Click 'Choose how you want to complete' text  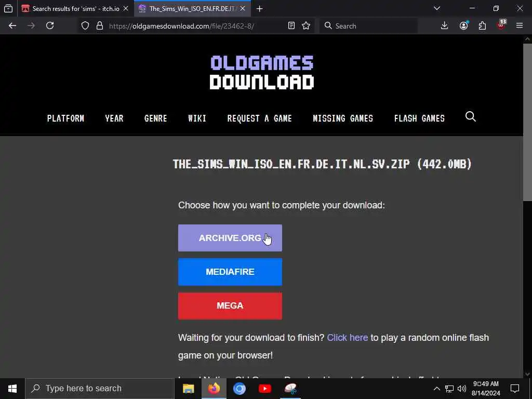282,205
